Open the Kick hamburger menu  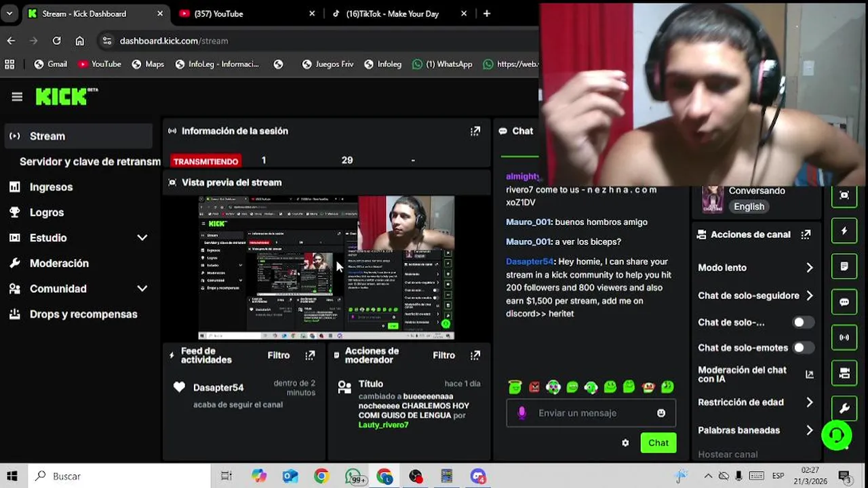click(x=17, y=97)
